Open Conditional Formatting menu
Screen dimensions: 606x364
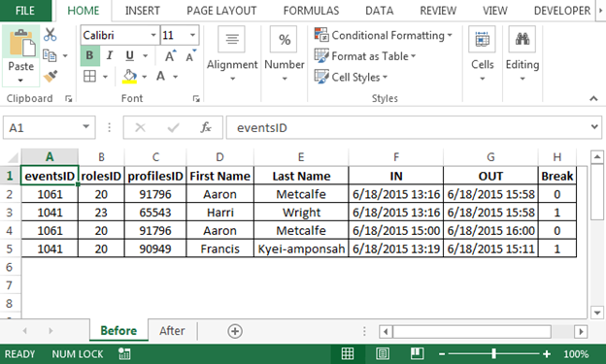(384, 35)
